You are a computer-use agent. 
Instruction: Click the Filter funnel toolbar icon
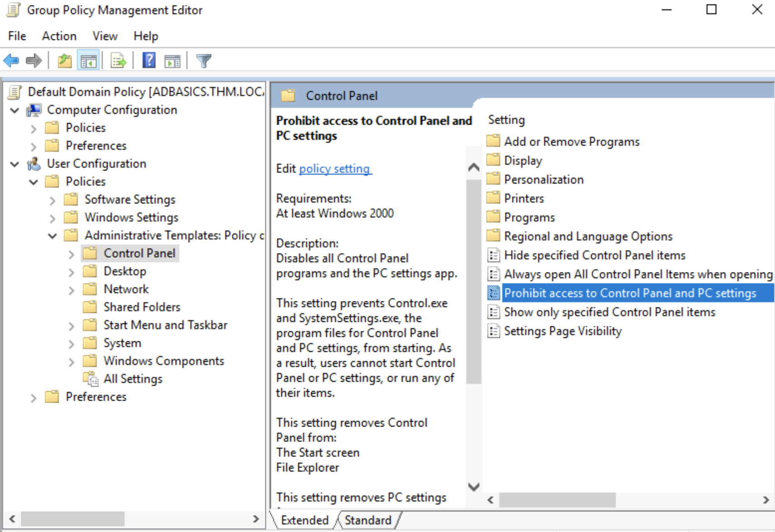click(204, 61)
